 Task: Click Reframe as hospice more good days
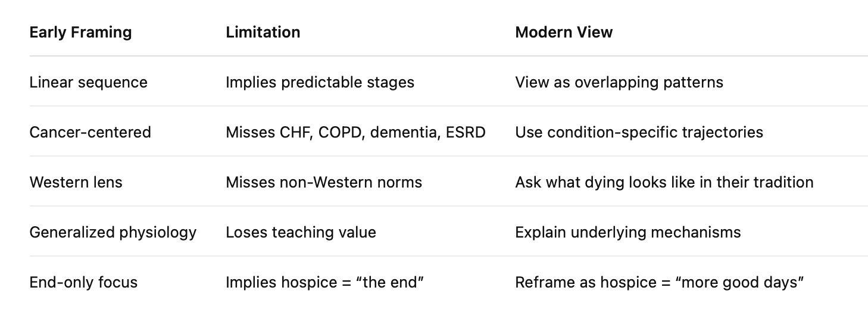[x=660, y=282]
